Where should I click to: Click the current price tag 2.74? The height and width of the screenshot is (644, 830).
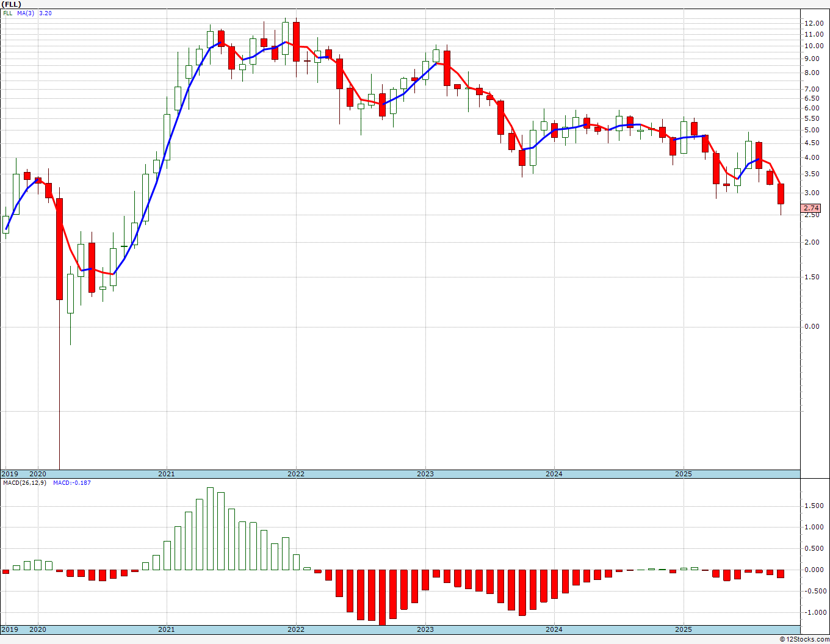click(812, 209)
